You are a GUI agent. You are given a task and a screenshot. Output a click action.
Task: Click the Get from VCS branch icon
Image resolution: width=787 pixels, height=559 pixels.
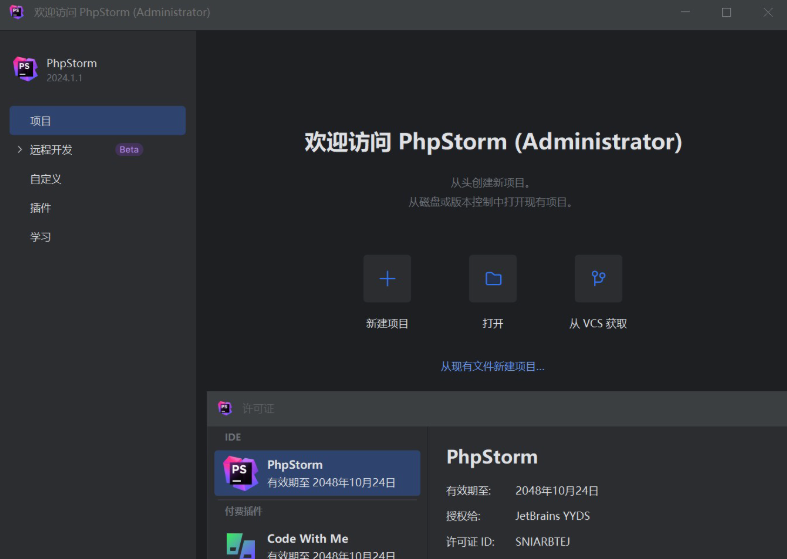point(598,278)
